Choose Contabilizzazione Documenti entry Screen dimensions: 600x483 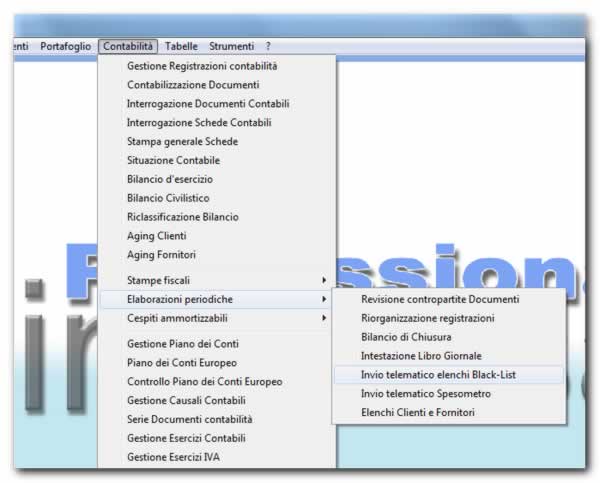pyautogui.click(x=193, y=85)
